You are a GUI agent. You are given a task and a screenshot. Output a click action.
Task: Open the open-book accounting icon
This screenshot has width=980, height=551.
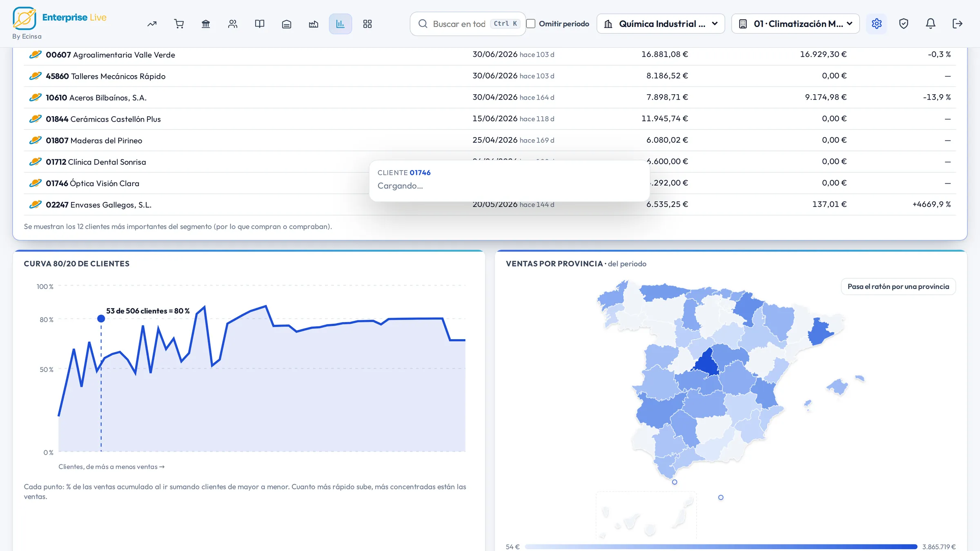click(260, 24)
